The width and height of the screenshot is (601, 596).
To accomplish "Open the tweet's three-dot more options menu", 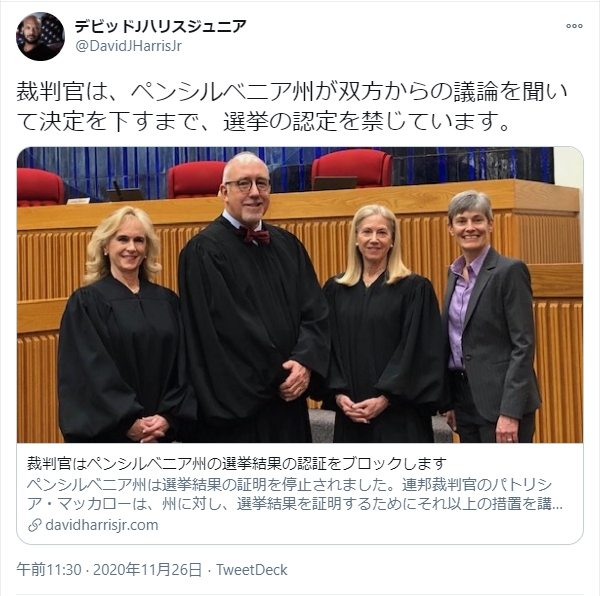I will [x=574, y=26].
